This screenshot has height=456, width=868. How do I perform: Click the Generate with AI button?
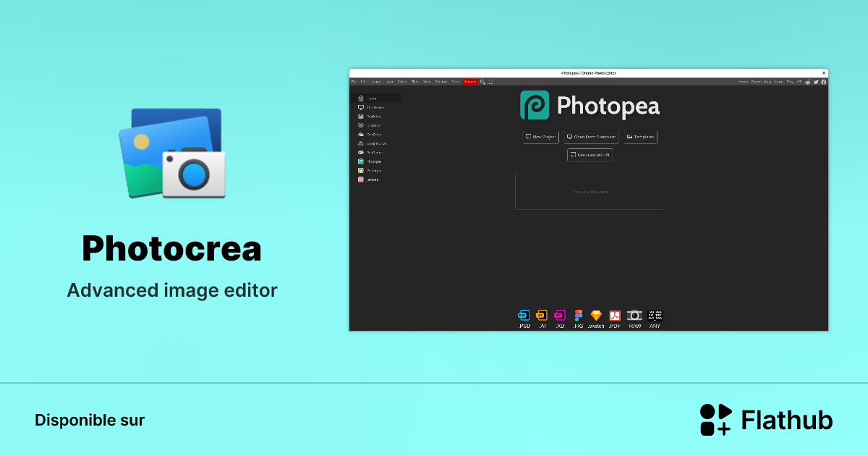pos(590,155)
